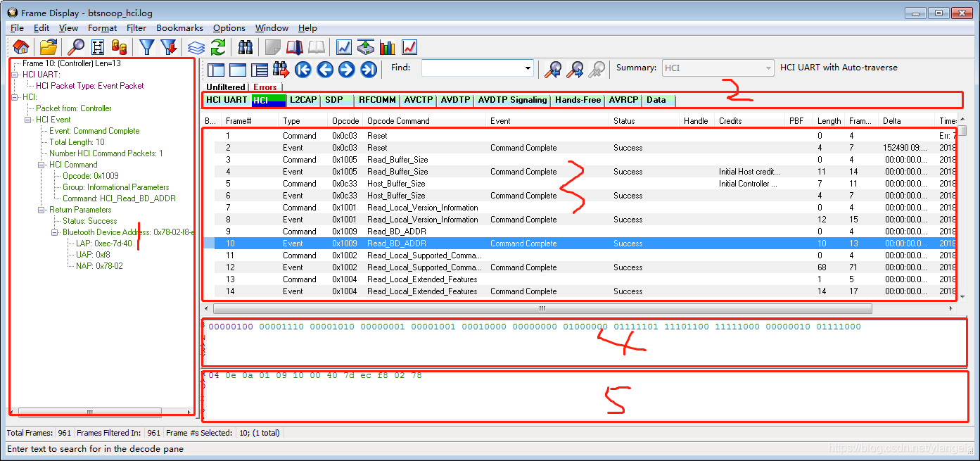Toggle the stacked pane layout
The image size is (980, 461).
click(258, 69)
